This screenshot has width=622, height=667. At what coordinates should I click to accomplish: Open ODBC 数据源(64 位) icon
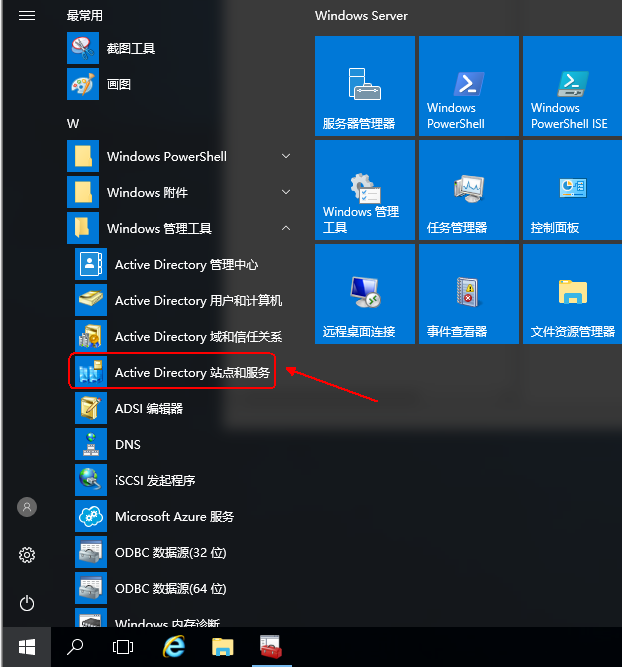(x=91, y=588)
